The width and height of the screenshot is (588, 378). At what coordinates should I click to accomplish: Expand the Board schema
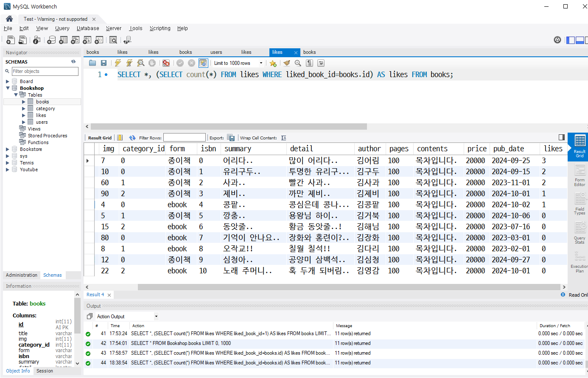point(7,81)
